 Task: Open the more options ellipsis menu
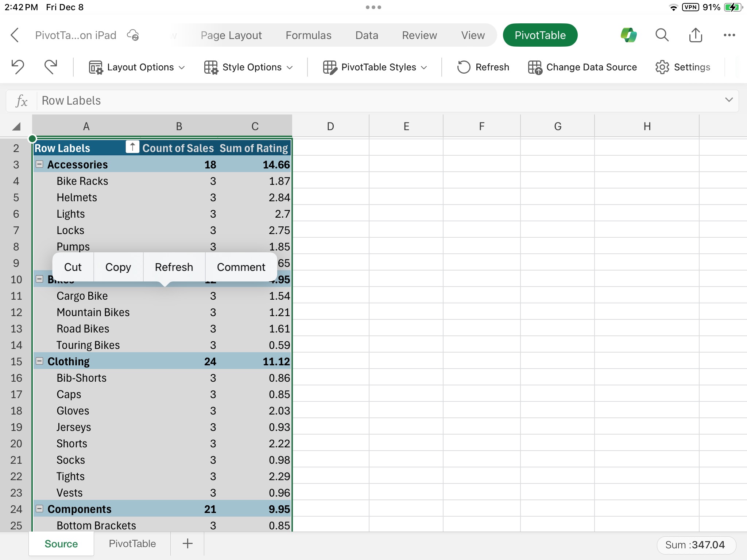pos(729,35)
